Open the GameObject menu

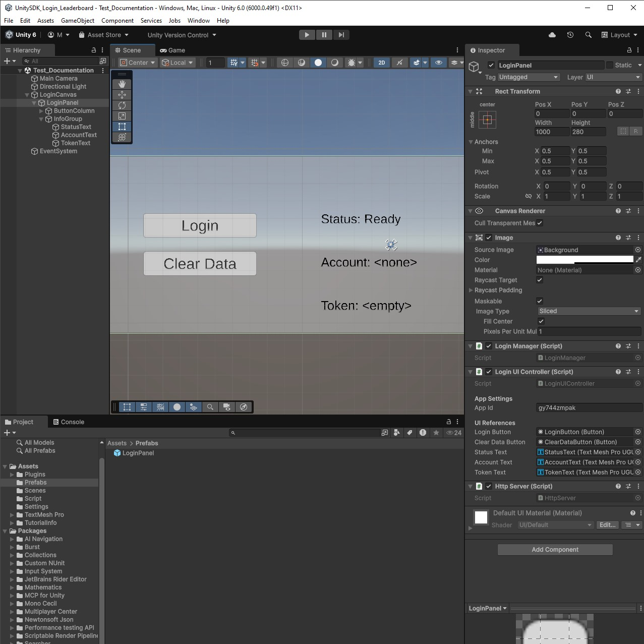click(x=77, y=21)
